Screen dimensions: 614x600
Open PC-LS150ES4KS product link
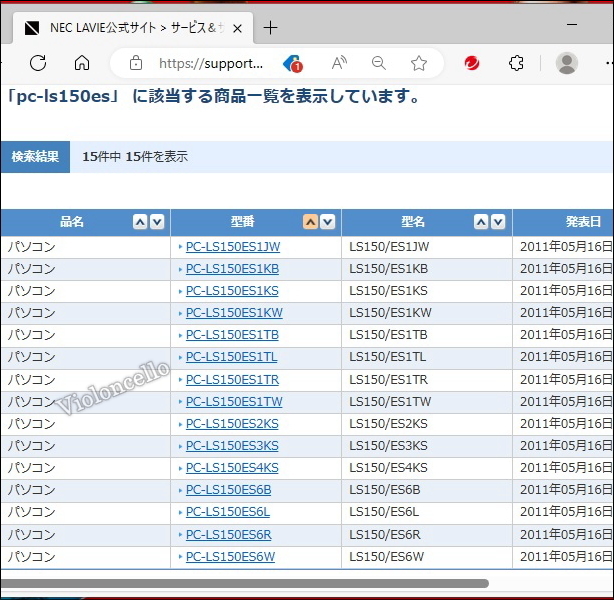pos(232,468)
